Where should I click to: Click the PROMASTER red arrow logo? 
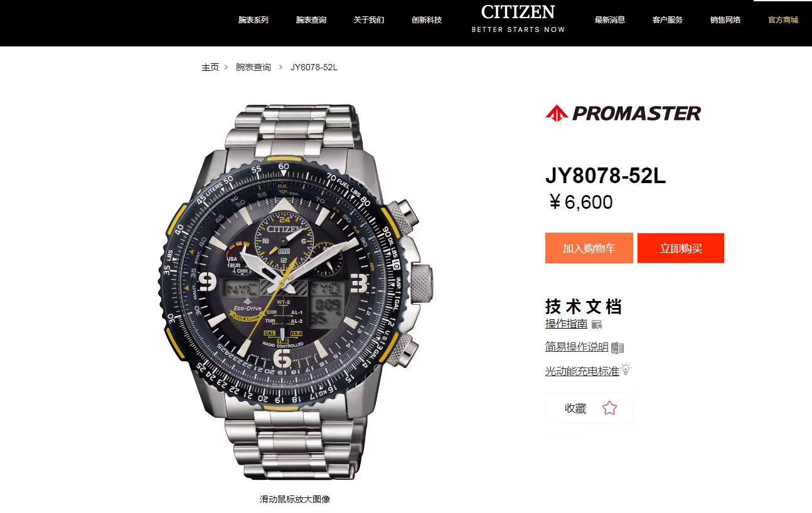[557, 114]
